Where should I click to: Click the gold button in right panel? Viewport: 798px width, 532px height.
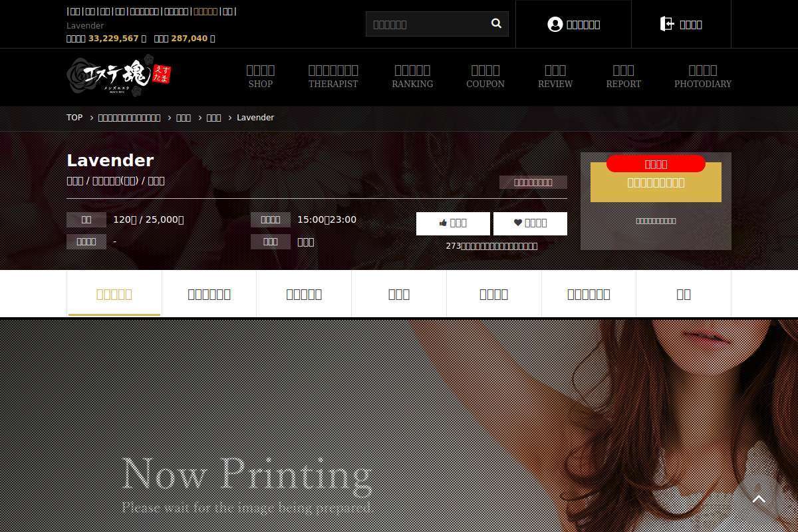point(656,183)
